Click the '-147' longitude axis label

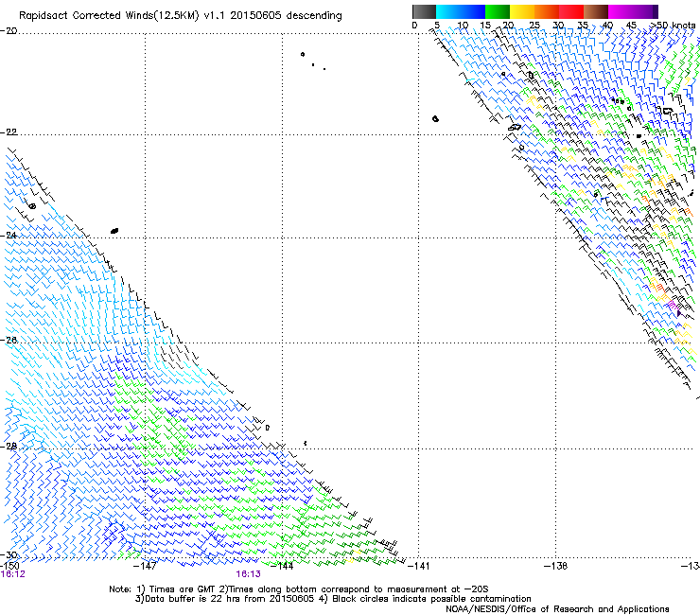(x=145, y=566)
